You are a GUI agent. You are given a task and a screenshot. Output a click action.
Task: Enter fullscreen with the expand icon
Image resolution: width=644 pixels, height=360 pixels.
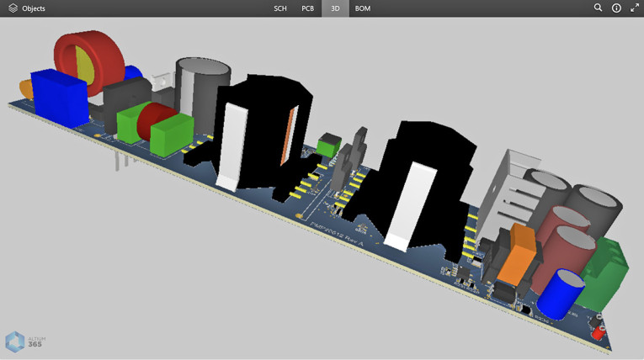click(x=634, y=8)
